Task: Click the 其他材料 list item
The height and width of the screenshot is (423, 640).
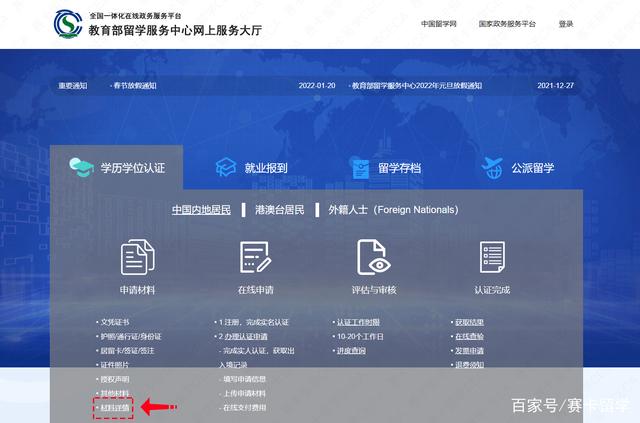Action: (x=115, y=393)
